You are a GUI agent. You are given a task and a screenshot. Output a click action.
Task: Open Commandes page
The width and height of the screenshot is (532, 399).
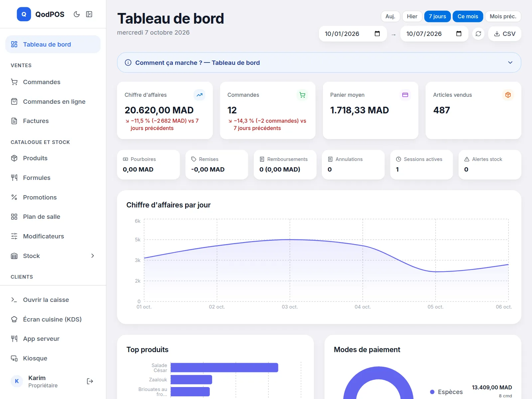point(53,82)
